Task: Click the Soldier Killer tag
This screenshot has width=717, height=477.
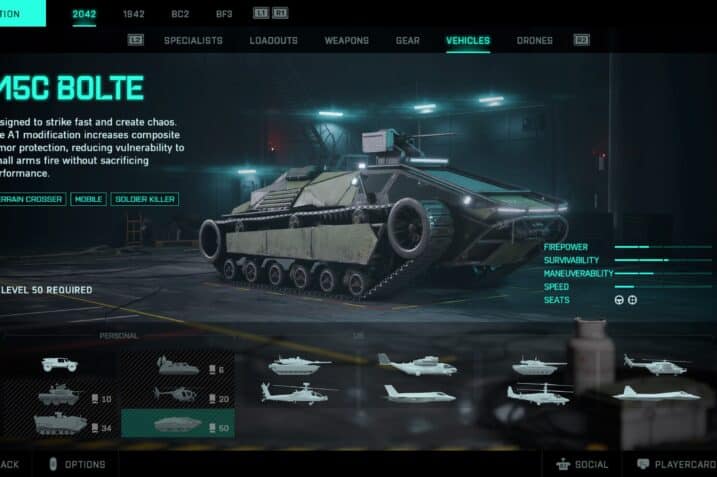Action: pos(145,199)
